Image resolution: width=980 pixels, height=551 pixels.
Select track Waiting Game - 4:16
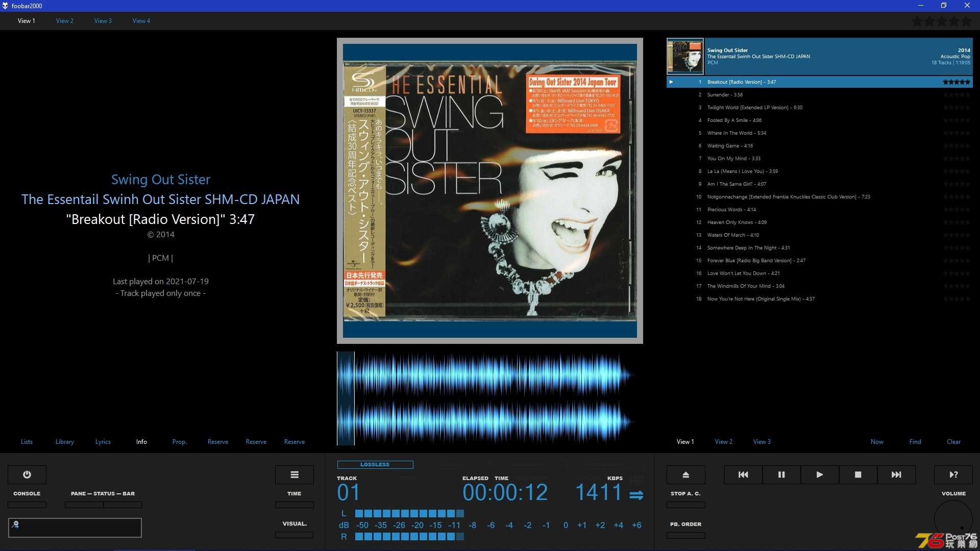click(x=819, y=146)
